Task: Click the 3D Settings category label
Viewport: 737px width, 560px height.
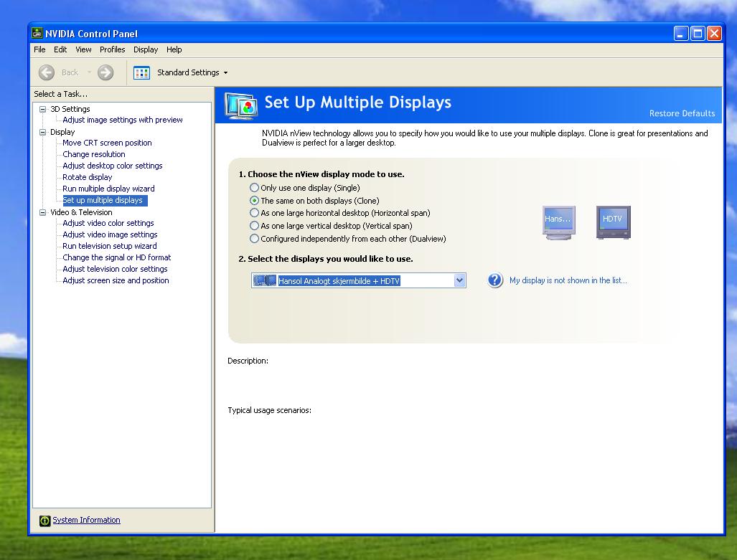Action: click(x=70, y=109)
